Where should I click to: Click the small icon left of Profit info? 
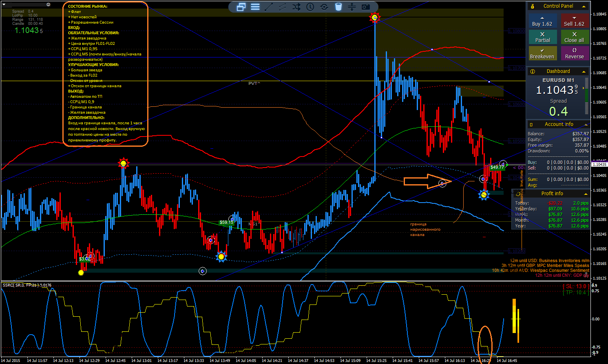pyautogui.click(x=518, y=194)
